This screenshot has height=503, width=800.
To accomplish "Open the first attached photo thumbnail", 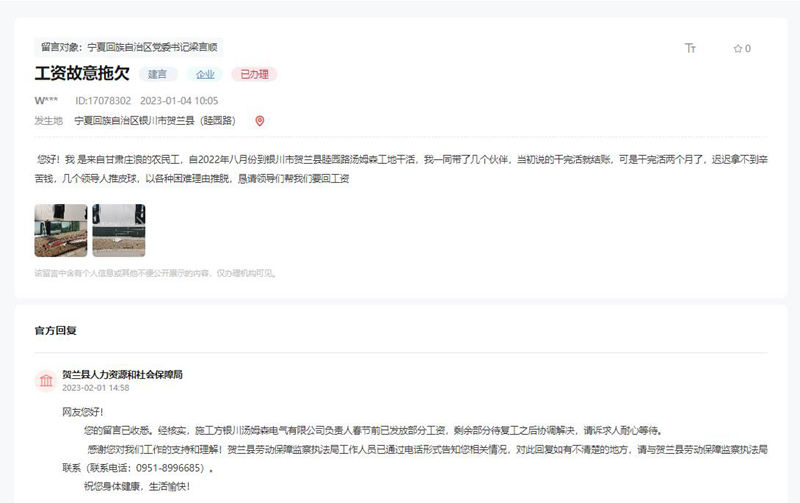I will [60, 230].
